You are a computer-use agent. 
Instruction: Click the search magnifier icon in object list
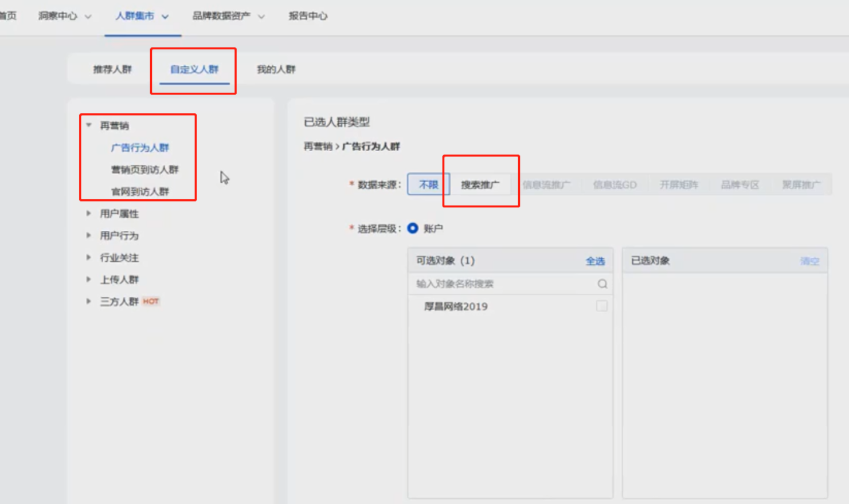coord(602,284)
